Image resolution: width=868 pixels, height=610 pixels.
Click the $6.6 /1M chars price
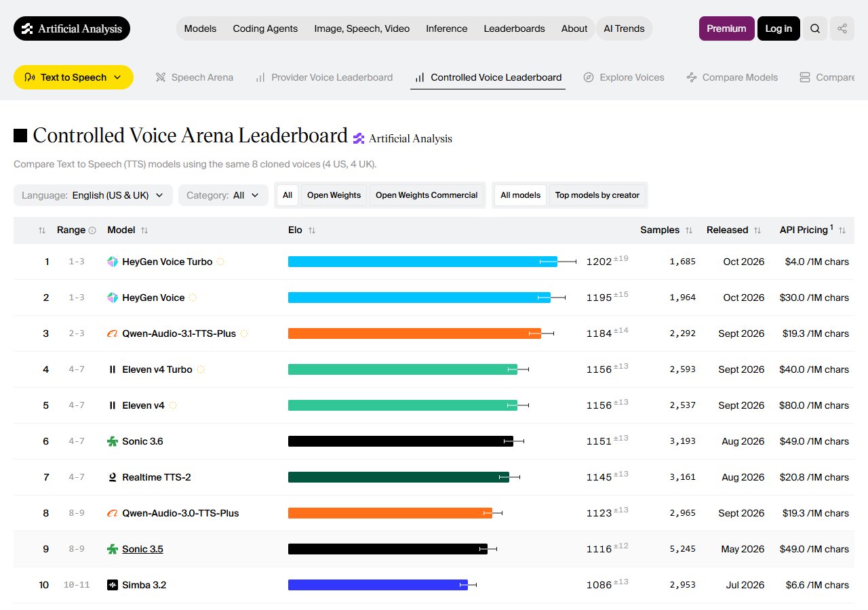pos(817,585)
